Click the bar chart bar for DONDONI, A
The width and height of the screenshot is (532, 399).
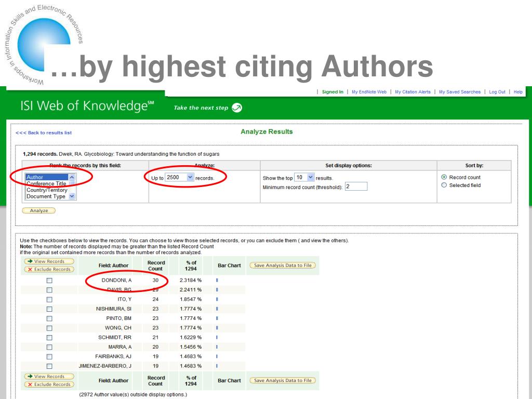tap(217, 280)
